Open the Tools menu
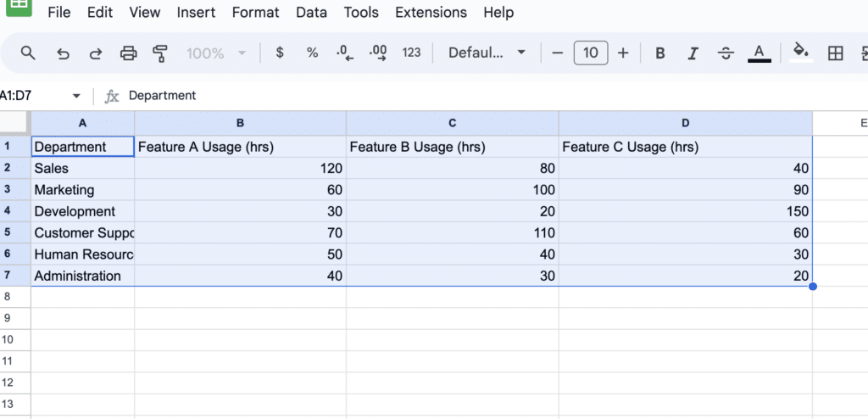The image size is (868, 419). coord(361,12)
